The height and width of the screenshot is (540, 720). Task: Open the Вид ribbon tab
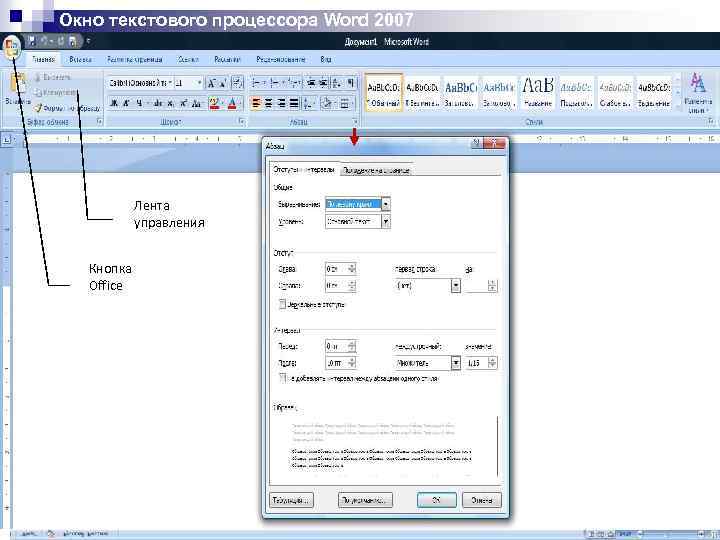[x=326, y=59]
